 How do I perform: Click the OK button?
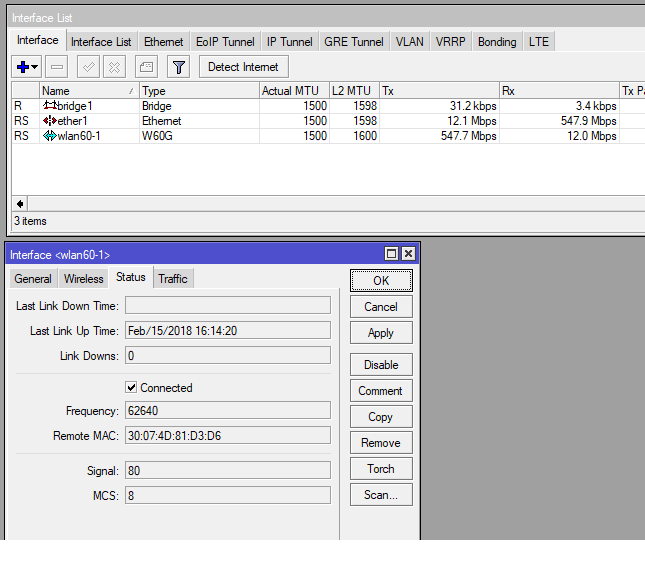coord(381,280)
